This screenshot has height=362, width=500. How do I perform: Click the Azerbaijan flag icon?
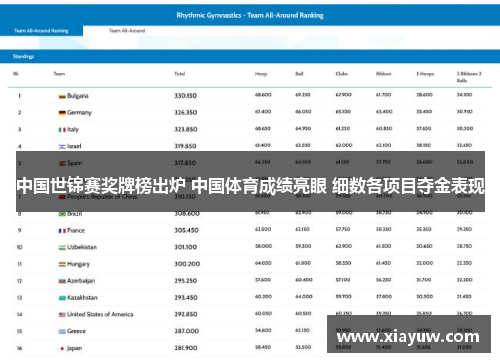(x=62, y=281)
